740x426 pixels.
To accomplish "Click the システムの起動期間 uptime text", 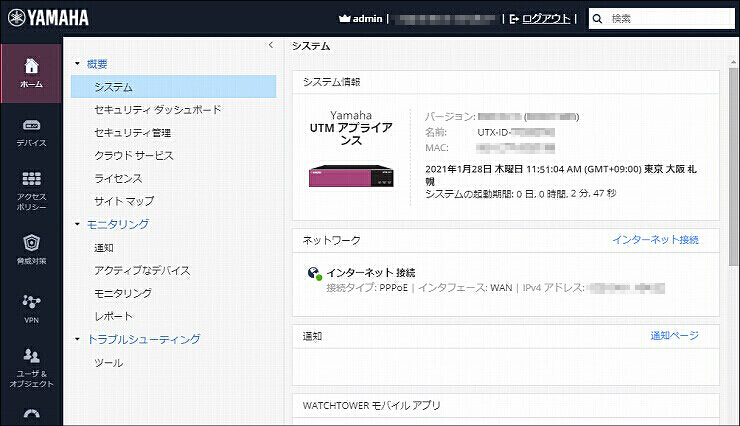I will click(x=521, y=194).
